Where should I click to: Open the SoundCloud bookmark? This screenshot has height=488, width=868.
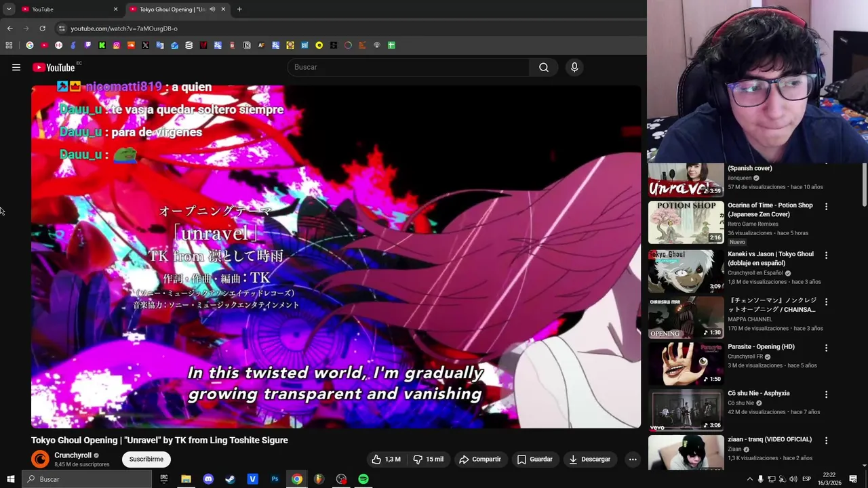tap(131, 45)
